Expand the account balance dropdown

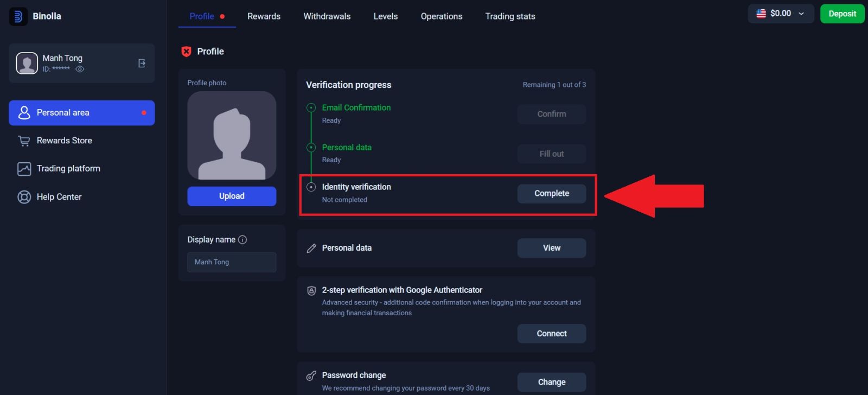(800, 14)
